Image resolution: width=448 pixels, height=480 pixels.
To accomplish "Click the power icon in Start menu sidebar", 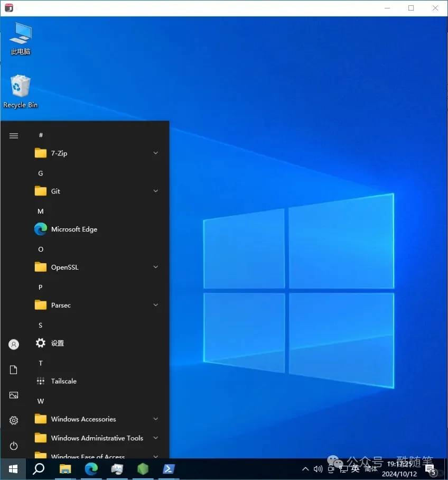I will [x=13, y=446].
